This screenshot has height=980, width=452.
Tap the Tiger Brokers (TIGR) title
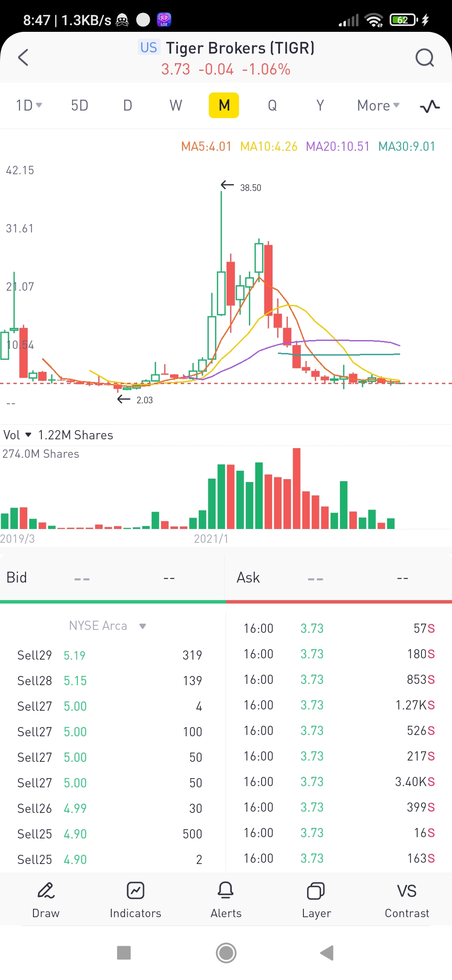pos(240,48)
